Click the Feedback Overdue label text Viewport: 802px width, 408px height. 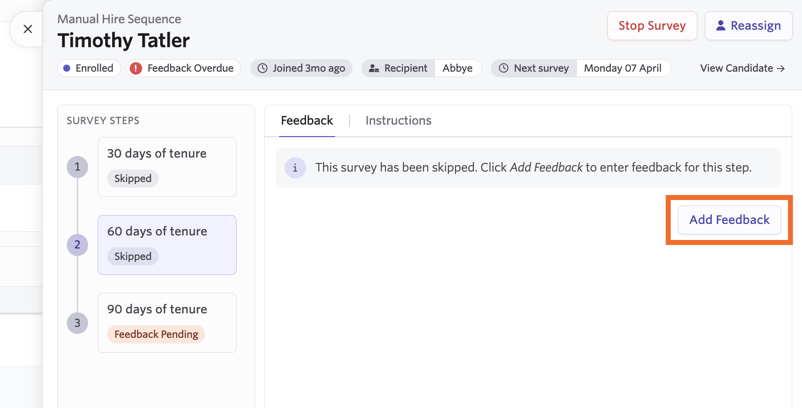click(190, 68)
